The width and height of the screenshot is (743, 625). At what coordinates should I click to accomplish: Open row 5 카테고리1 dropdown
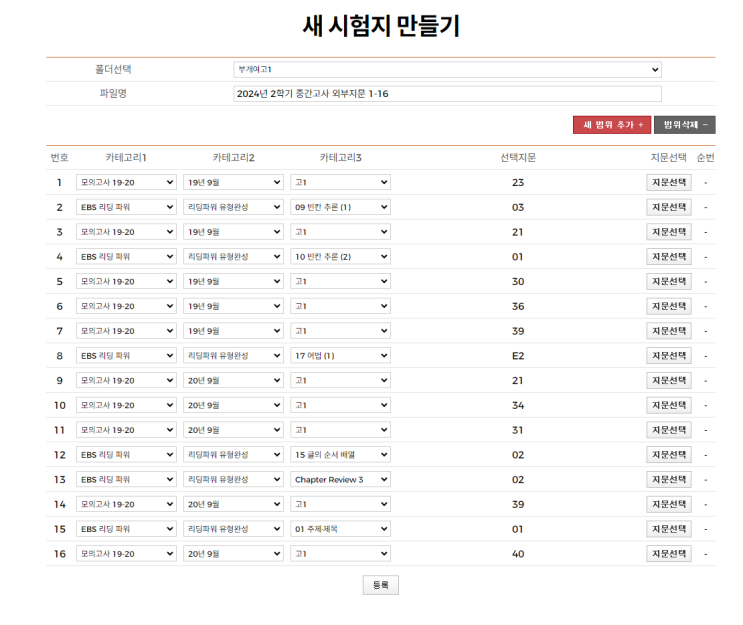coord(126,281)
